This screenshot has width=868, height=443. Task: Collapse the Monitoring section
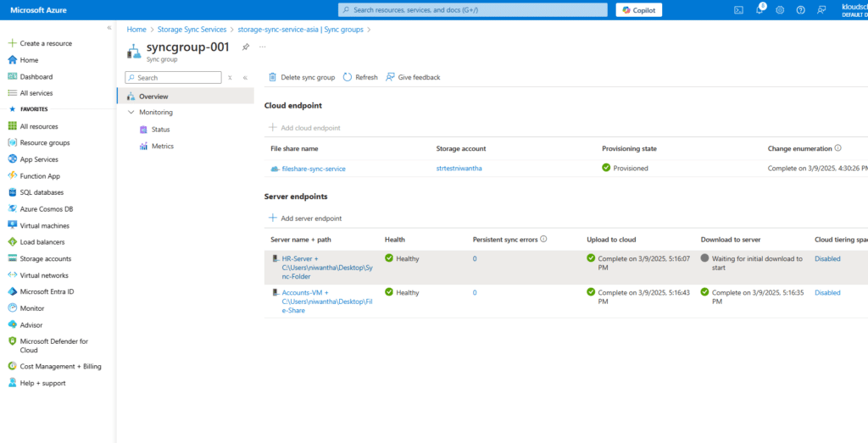[x=131, y=113]
